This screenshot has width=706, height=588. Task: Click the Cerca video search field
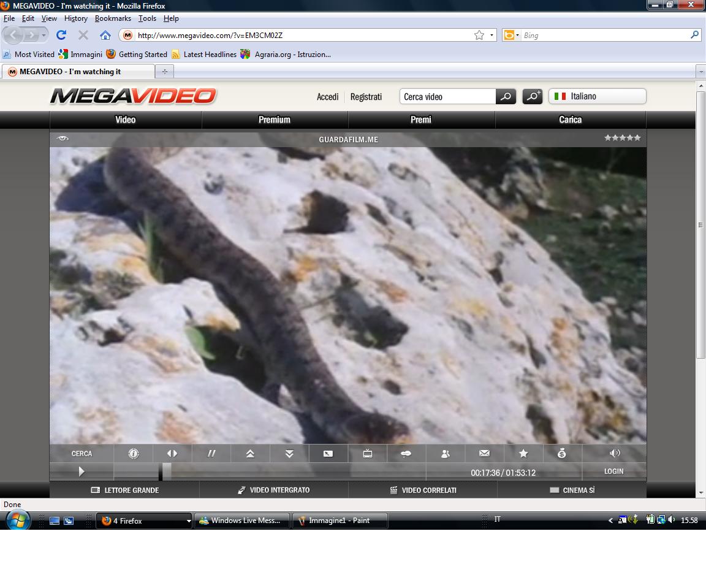[x=447, y=97]
